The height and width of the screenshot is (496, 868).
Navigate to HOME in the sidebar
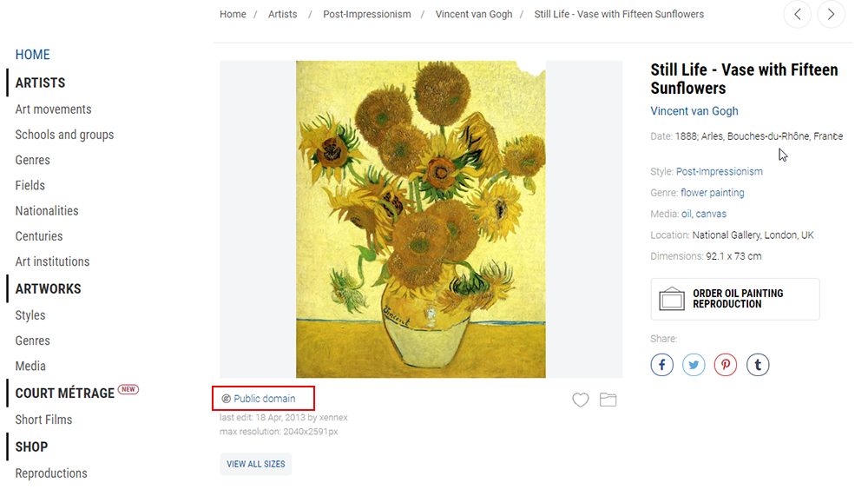click(33, 55)
